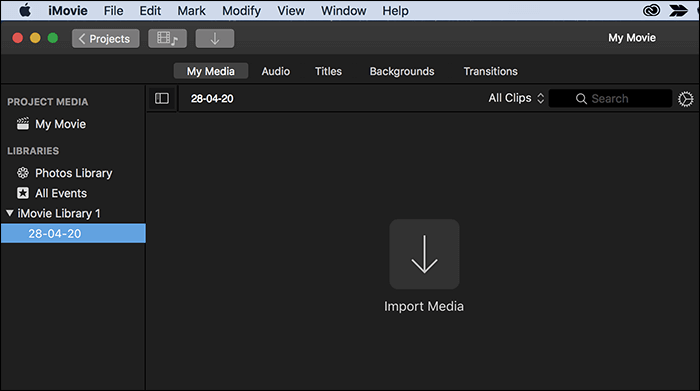The width and height of the screenshot is (700, 391).
Task: Close the iMovie window
Action: coord(17,38)
